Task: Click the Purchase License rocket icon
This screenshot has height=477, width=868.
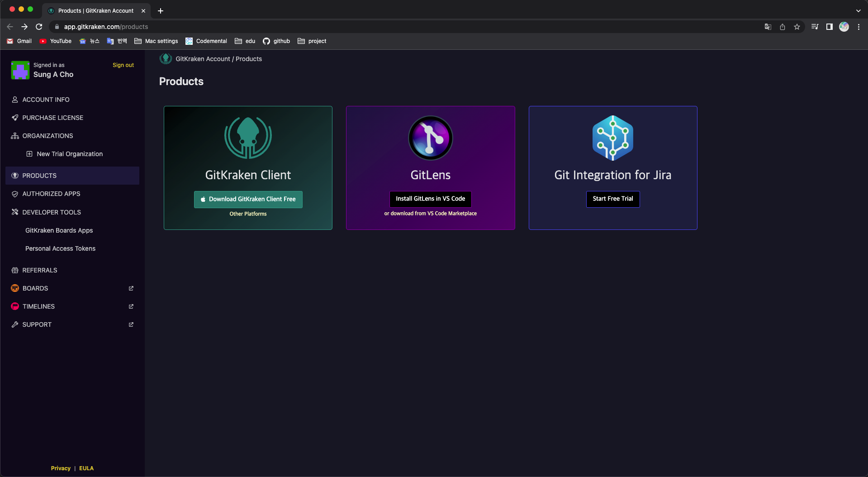Action: (x=15, y=118)
